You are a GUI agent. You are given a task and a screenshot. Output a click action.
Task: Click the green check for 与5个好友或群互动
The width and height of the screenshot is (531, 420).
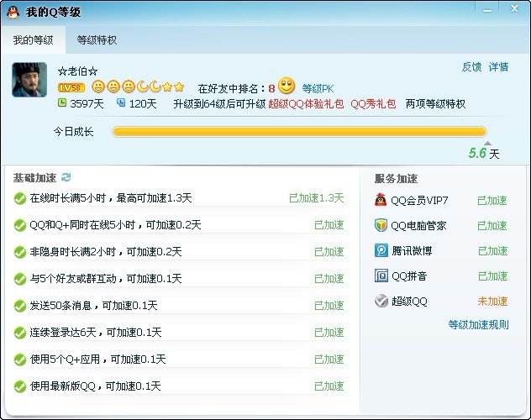click(20, 279)
